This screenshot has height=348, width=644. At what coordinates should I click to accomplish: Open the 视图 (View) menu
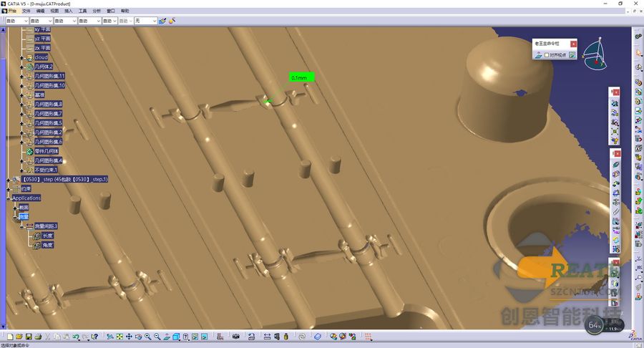click(54, 11)
